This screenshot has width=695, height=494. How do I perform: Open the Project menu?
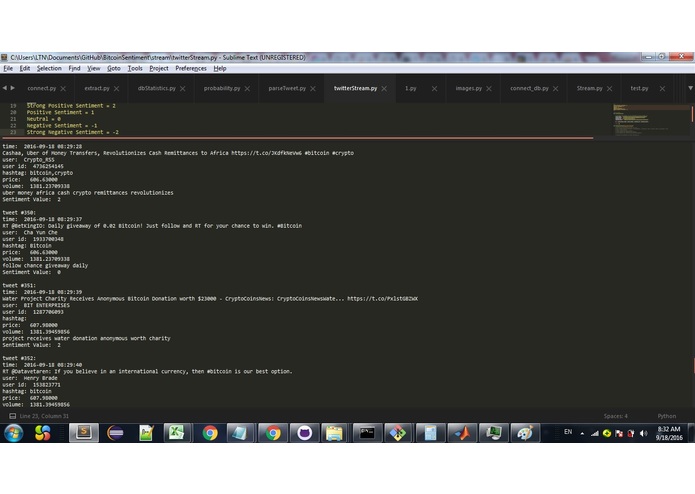(x=159, y=68)
